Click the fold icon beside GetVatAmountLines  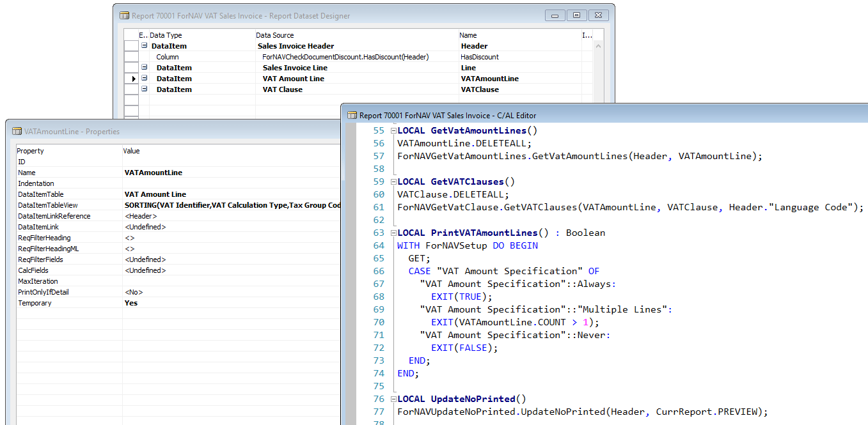[392, 130]
